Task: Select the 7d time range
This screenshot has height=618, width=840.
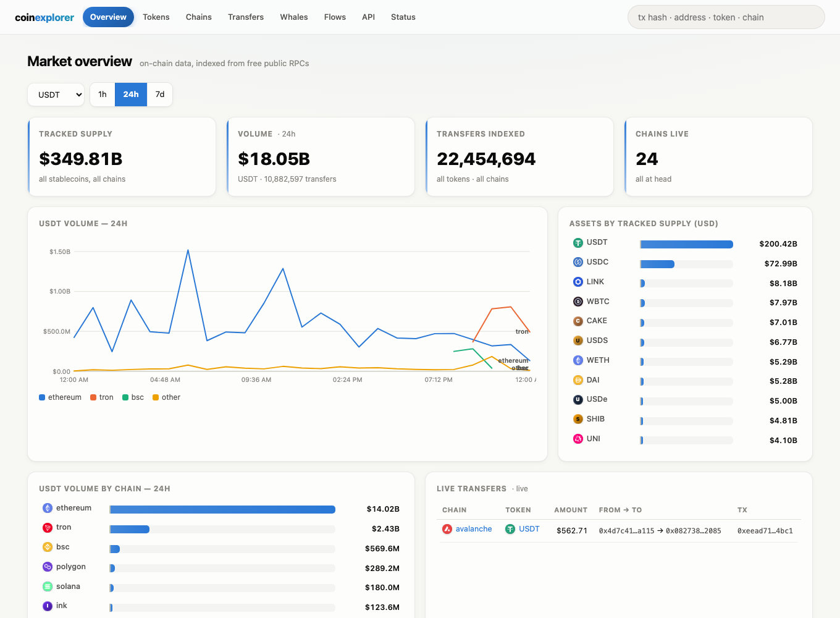Action: (x=160, y=95)
